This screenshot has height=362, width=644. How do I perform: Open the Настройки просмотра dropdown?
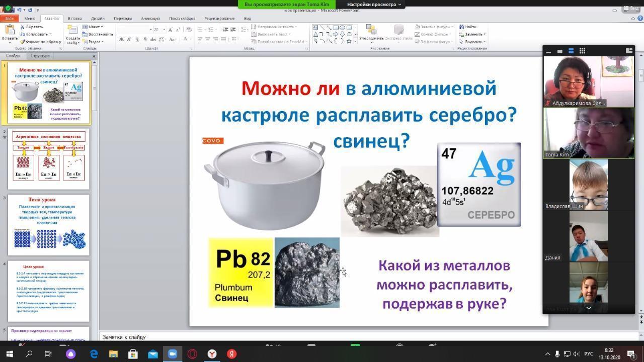point(374,5)
